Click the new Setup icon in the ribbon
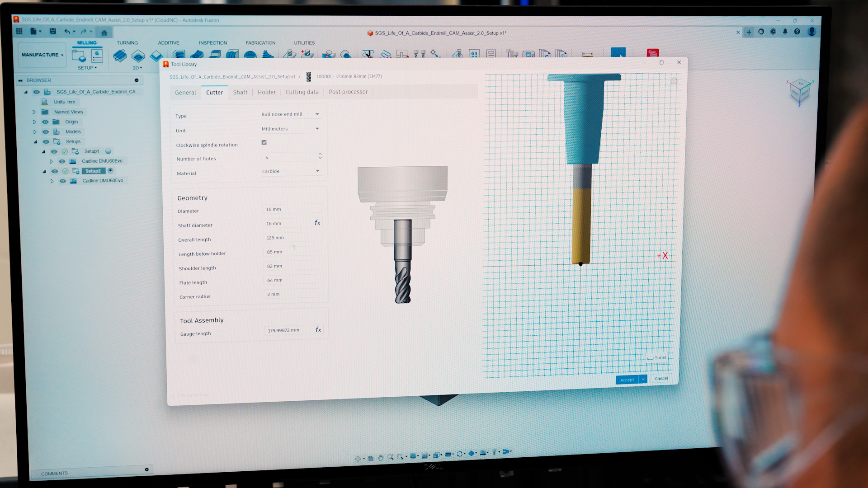 tap(79, 56)
